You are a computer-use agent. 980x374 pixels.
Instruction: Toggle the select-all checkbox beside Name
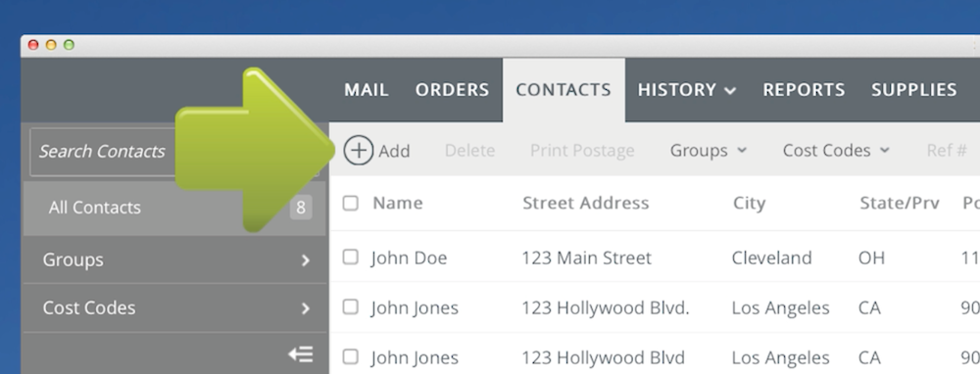coord(351,203)
